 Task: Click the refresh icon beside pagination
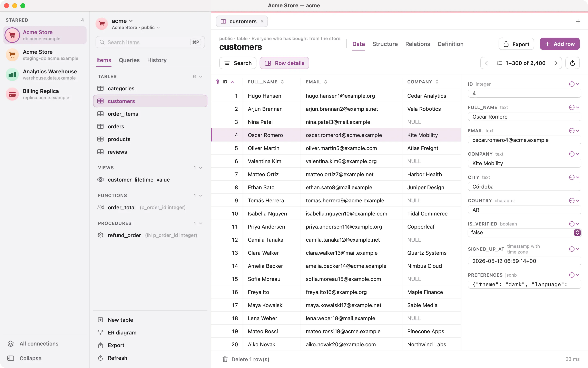[x=572, y=63]
